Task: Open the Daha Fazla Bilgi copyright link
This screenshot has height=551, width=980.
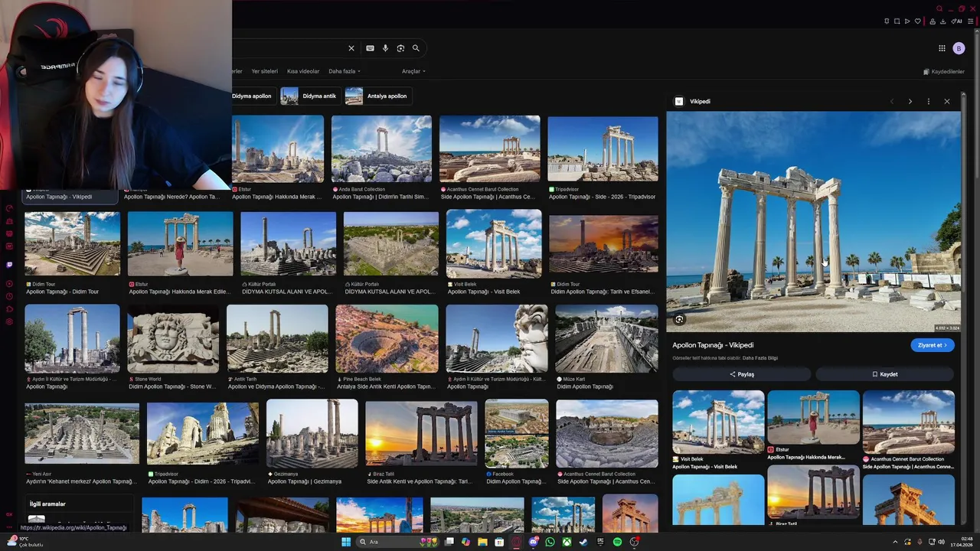Action: click(759, 358)
